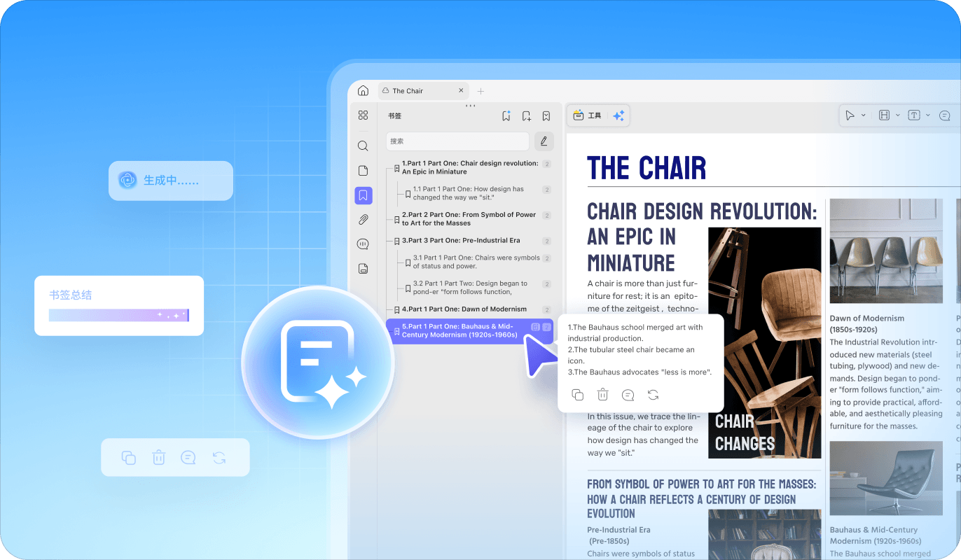Screen dimensions: 961x560
Task: Click the edit pencil beside bookmark search
Action: pyautogui.click(x=544, y=141)
